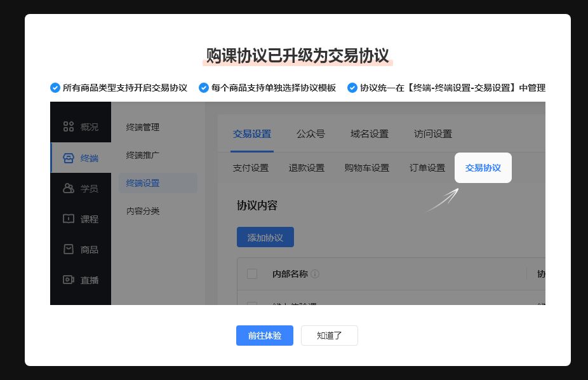Select the 退款设置 sub-tab
Image resolution: width=588 pixels, height=380 pixels.
[x=306, y=168]
